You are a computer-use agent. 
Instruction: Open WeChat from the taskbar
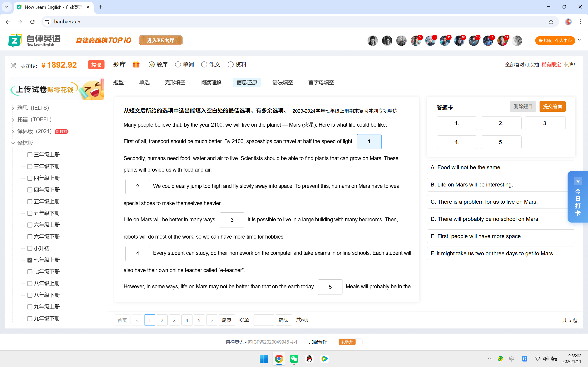pyautogui.click(x=294, y=359)
